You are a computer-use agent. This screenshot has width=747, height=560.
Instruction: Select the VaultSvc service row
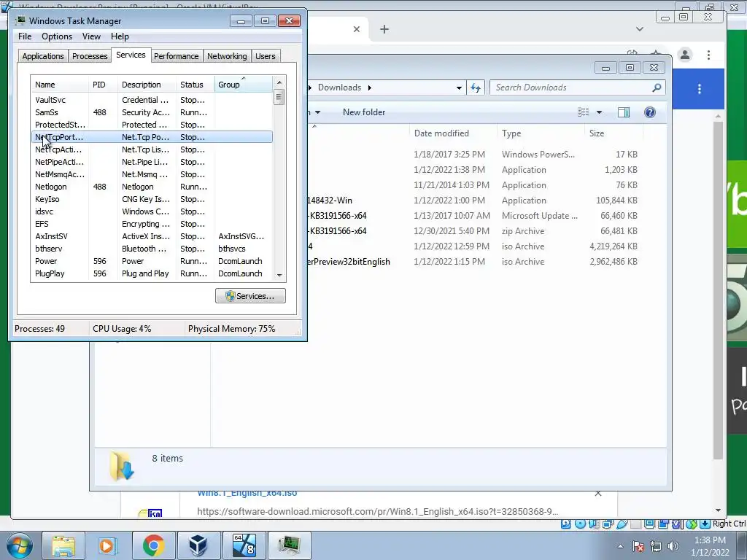click(x=152, y=100)
